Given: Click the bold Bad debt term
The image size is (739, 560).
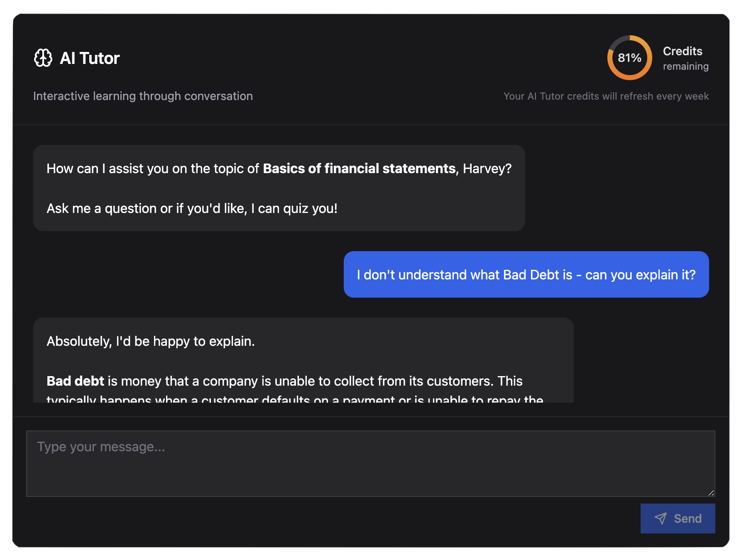Looking at the screenshot, I should coord(75,381).
